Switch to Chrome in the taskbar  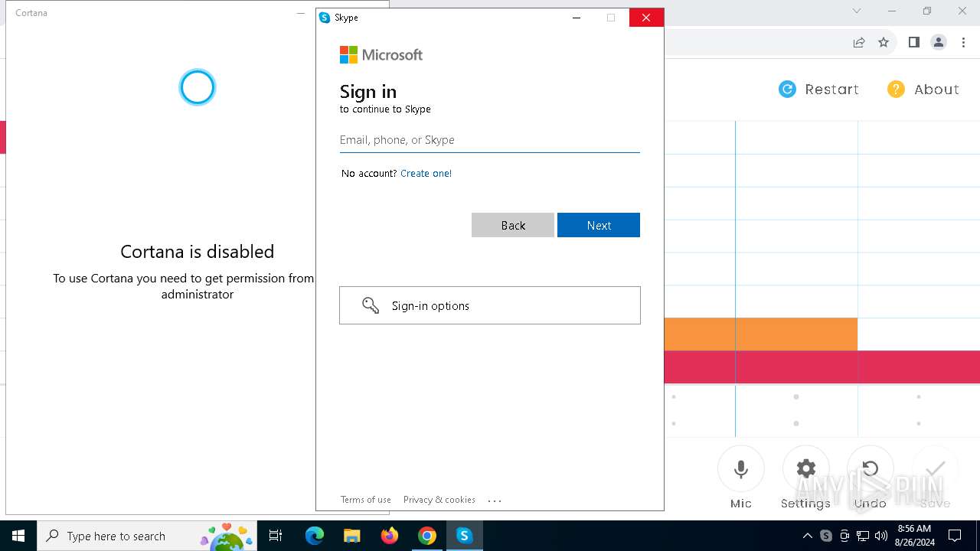[427, 536]
